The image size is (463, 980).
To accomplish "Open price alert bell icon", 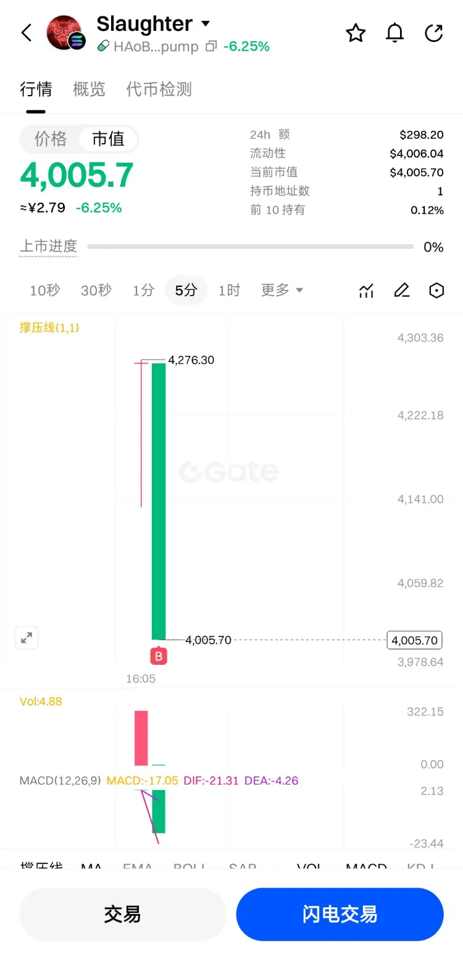I will (x=394, y=33).
